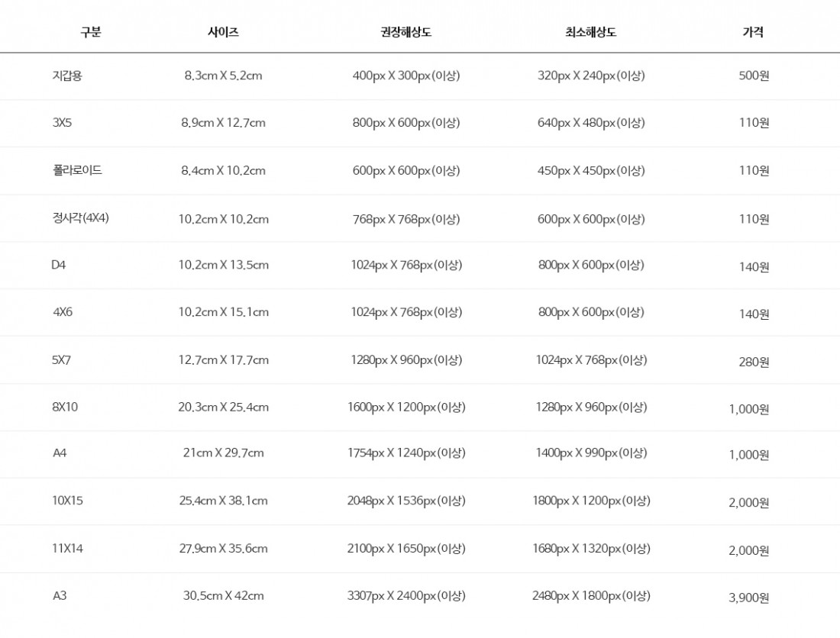This screenshot has height=638, width=840.
Task: Click the 권장해상도 column header
Action: click(405, 32)
